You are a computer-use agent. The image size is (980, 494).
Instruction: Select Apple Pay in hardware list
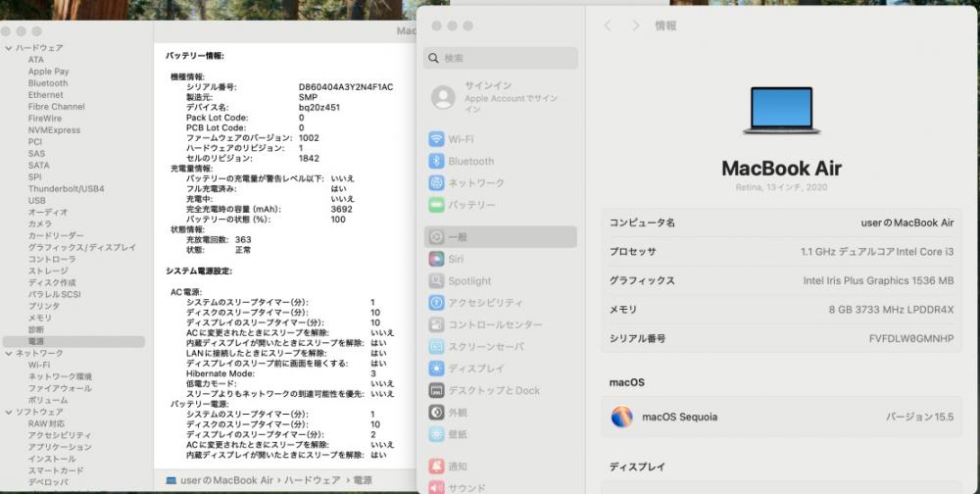coord(48,72)
